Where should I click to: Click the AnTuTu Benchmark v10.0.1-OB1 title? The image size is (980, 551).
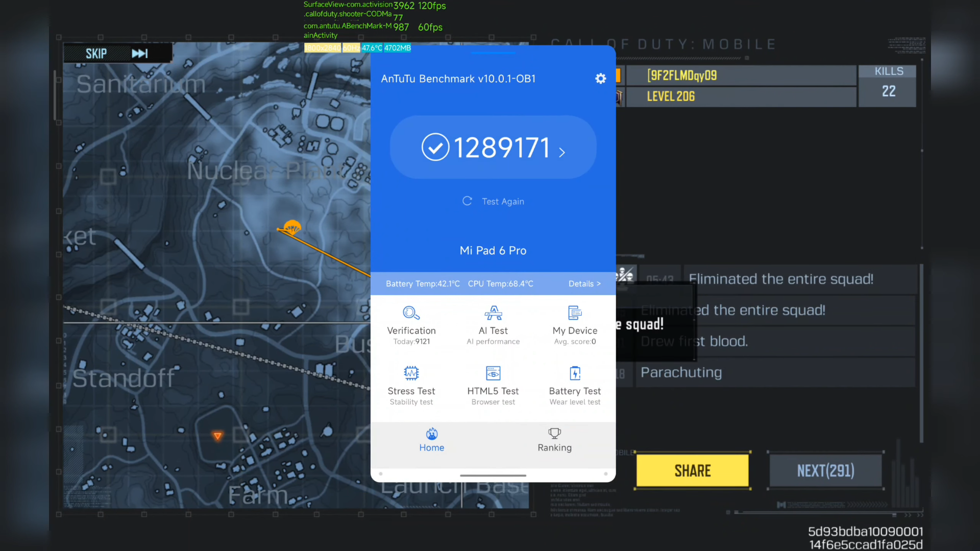[x=458, y=79]
